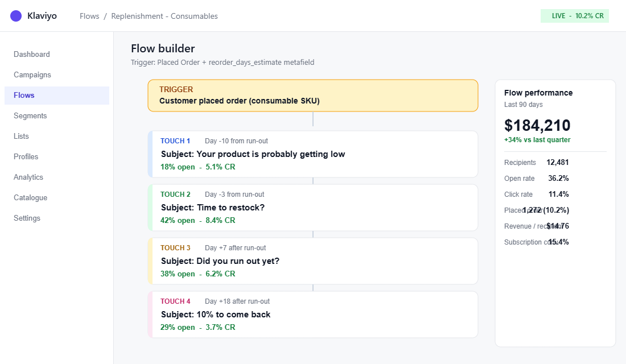Image resolution: width=626 pixels, height=364 pixels.
Task: Open Analytics in sidebar
Action: pyautogui.click(x=57, y=177)
